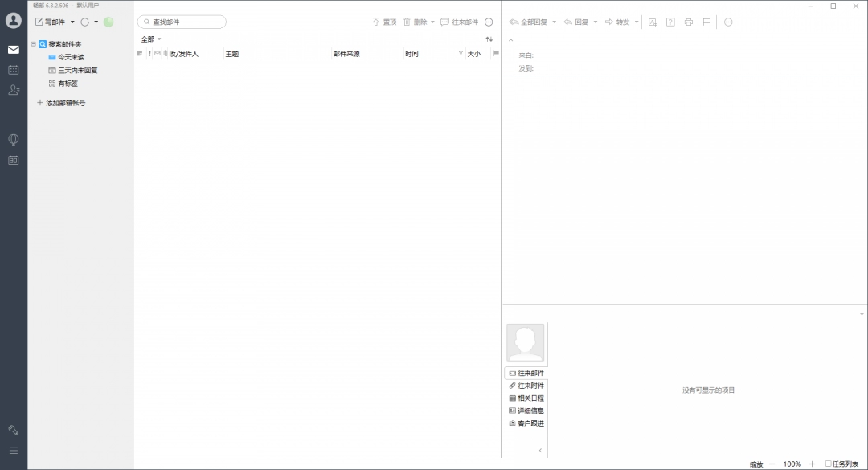Open the more options circle in reading toolbar

(x=728, y=22)
